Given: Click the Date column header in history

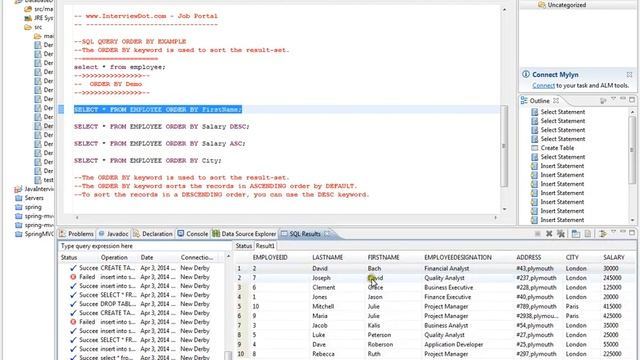Looking at the screenshot, I should tap(147, 258).
